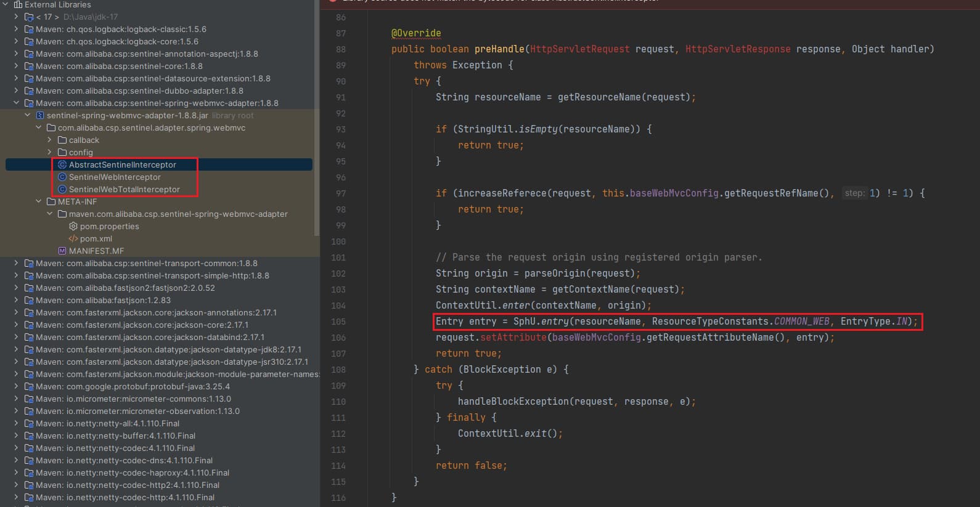Screen dimensions: 980x507
Task: Select Maven jackson-datatype-jsr310:2.17.1 row
Action: (x=159, y=362)
